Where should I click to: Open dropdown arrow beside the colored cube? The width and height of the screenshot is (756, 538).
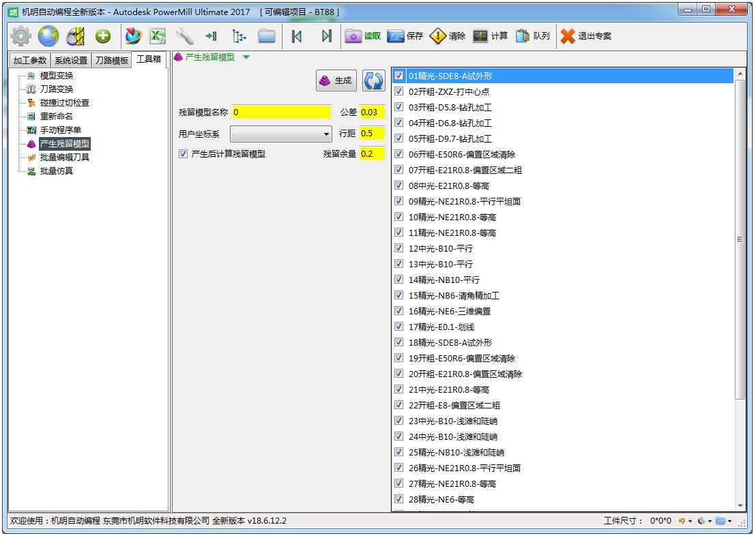[710, 522]
